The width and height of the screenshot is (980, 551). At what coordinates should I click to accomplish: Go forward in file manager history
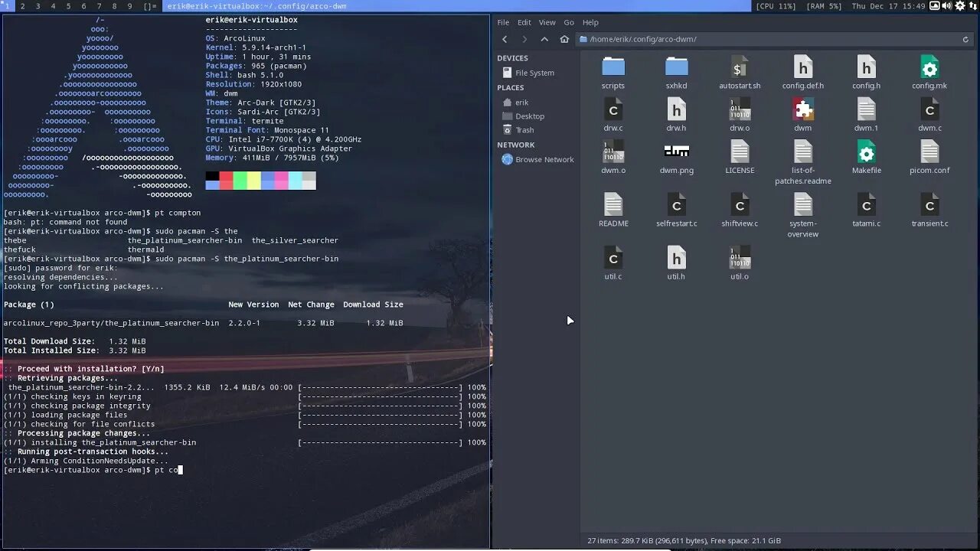click(x=524, y=39)
